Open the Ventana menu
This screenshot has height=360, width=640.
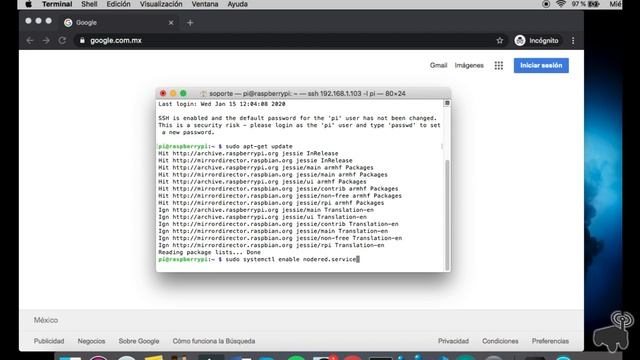pos(205,4)
